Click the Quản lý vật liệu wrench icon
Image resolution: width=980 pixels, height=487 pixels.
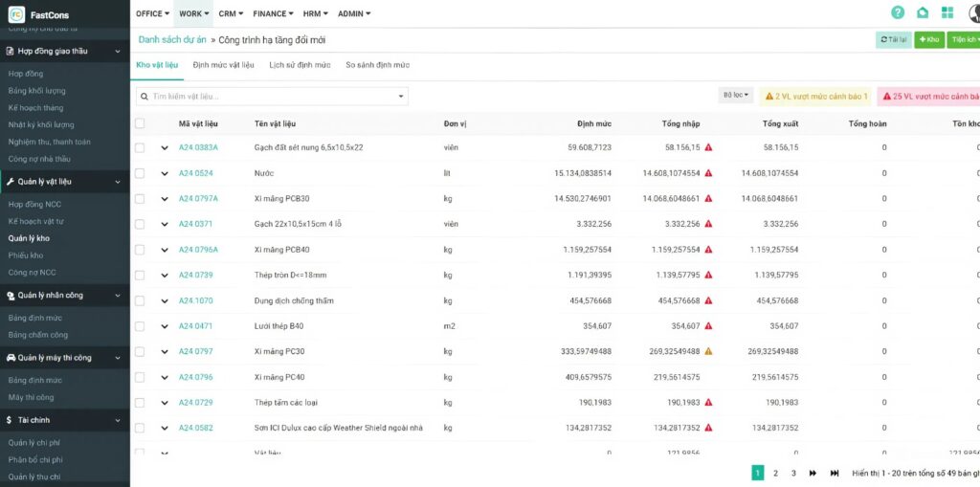(11, 181)
